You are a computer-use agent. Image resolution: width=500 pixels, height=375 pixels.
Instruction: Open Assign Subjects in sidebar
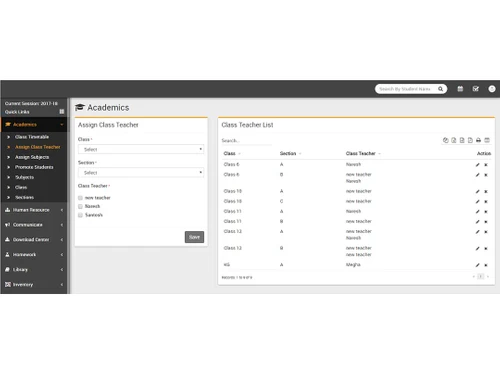tap(32, 157)
